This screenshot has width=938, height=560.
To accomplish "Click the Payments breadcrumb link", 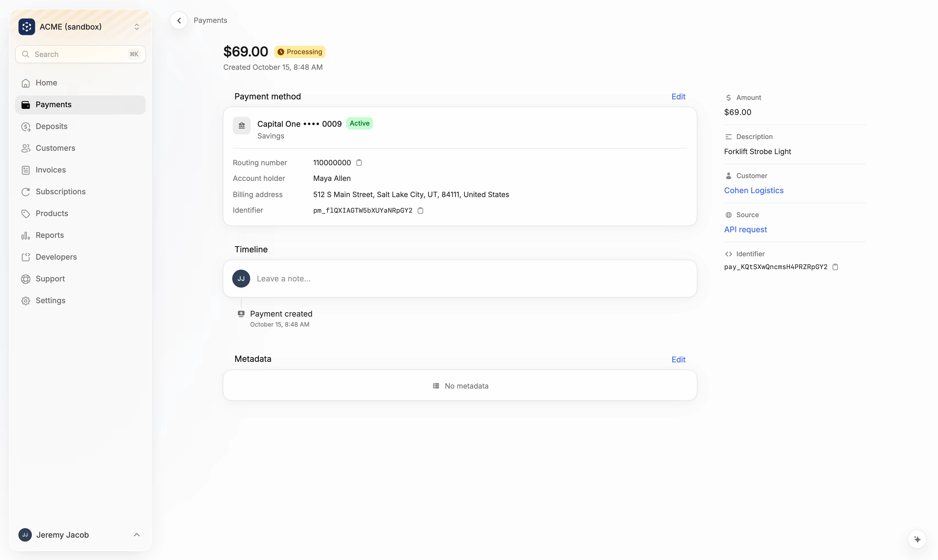I will point(210,20).
